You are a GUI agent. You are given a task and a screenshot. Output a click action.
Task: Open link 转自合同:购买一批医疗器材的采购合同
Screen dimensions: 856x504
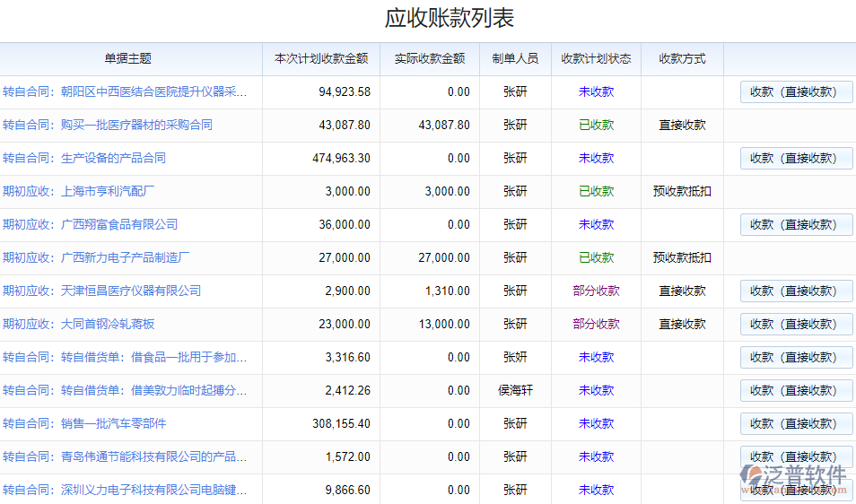click(x=108, y=125)
